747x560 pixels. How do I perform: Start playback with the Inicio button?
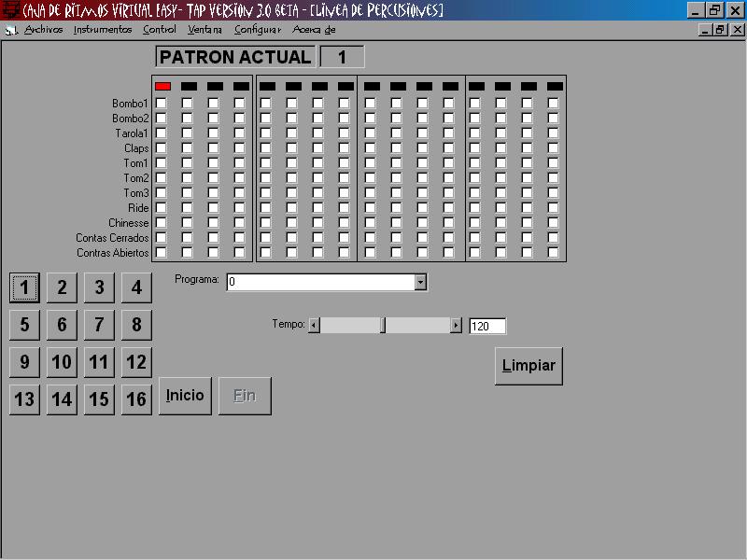point(185,396)
